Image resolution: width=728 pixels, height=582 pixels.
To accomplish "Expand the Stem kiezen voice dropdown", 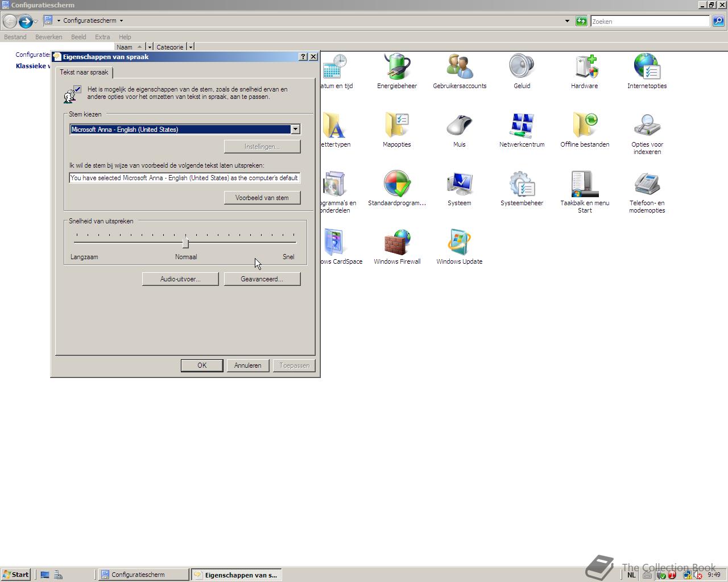I will pyautogui.click(x=295, y=129).
